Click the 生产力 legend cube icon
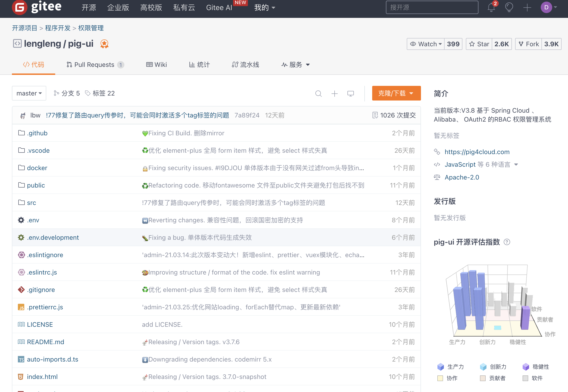The height and width of the screenshot is (392, 568). click(440, 367)
